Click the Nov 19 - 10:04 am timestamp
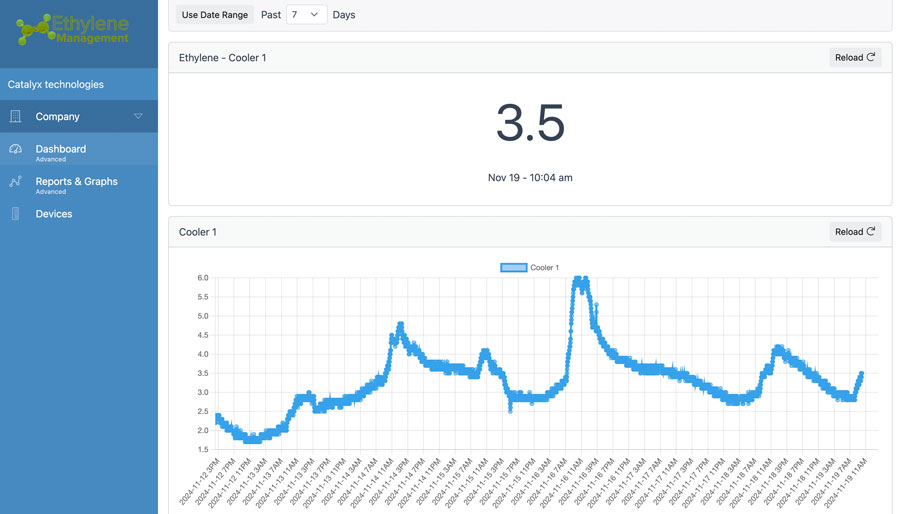This screenshot has height=514, width=900. pyautogui.click(x=530, y=178)
